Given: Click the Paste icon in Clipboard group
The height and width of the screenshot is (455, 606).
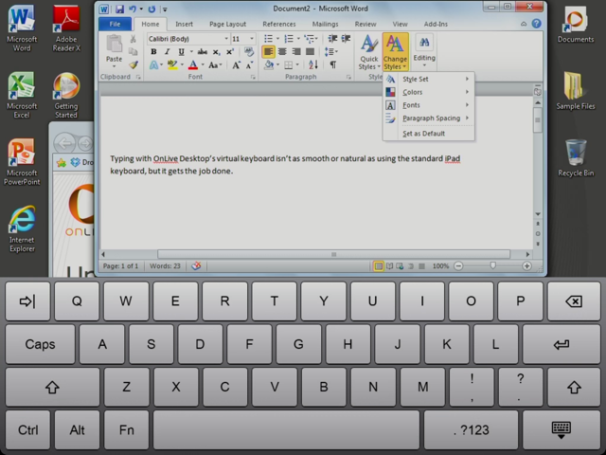Looking at the screenshot, I should click(x=114, y=43).
